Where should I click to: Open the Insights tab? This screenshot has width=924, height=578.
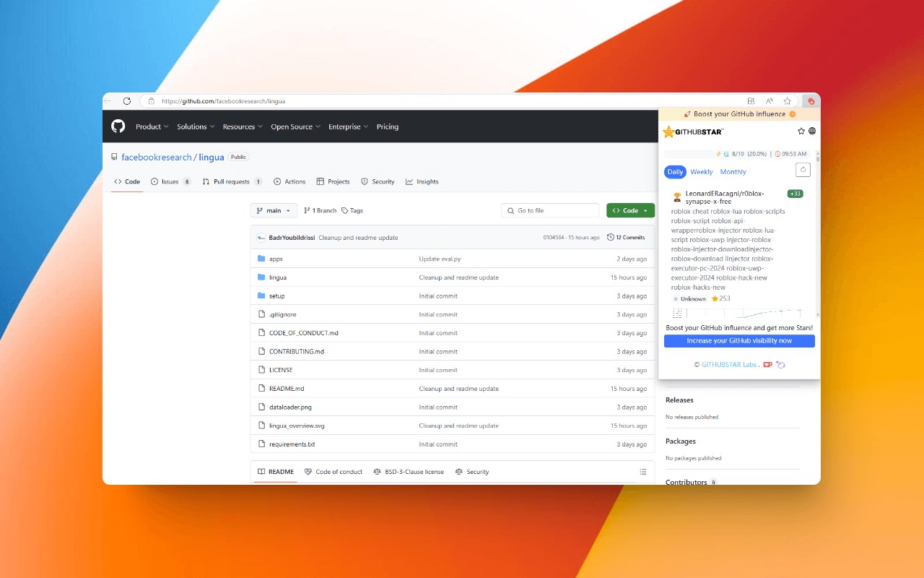(422, 182)
